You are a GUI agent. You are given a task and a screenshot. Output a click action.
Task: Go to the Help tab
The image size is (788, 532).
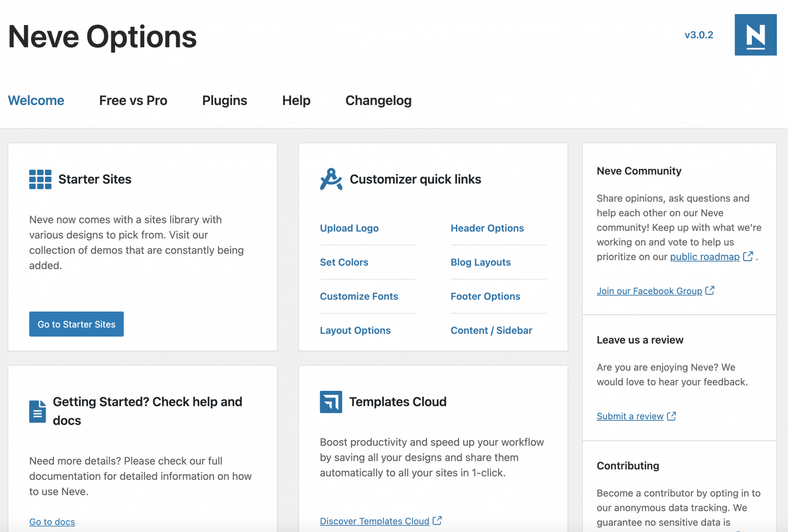pyautogui.click(x=296, y=100)
